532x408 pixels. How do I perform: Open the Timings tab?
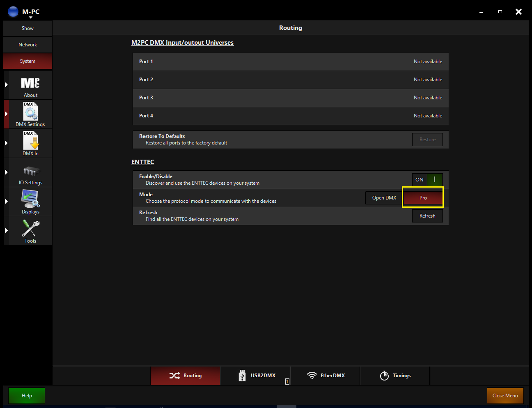coord(395,376)
